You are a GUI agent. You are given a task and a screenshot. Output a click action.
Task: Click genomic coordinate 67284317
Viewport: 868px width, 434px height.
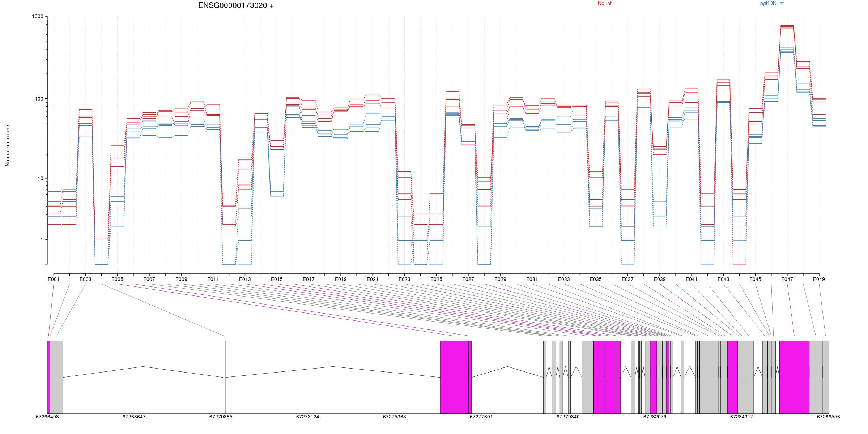(x=742, y=417)
